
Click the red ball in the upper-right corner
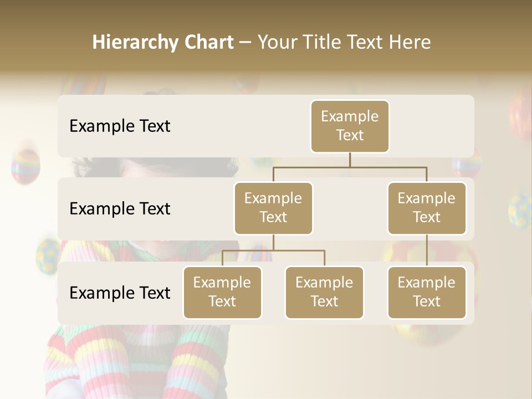(520, 115)
